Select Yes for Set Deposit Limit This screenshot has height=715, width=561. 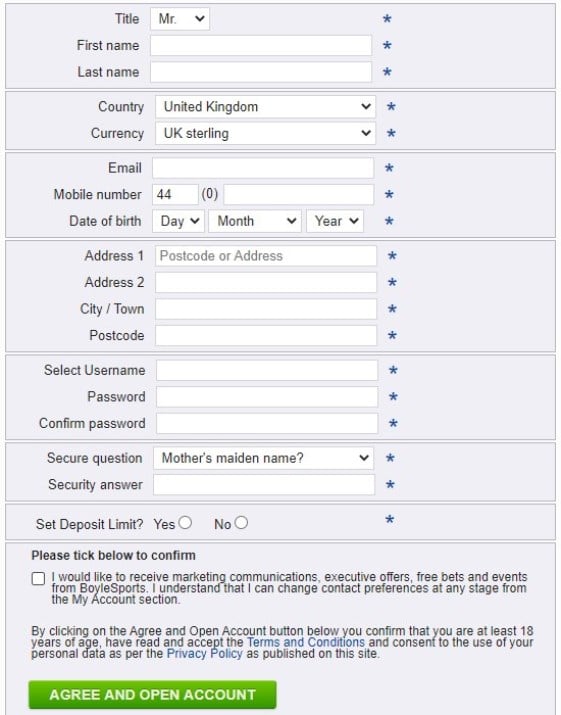[185, 523]
